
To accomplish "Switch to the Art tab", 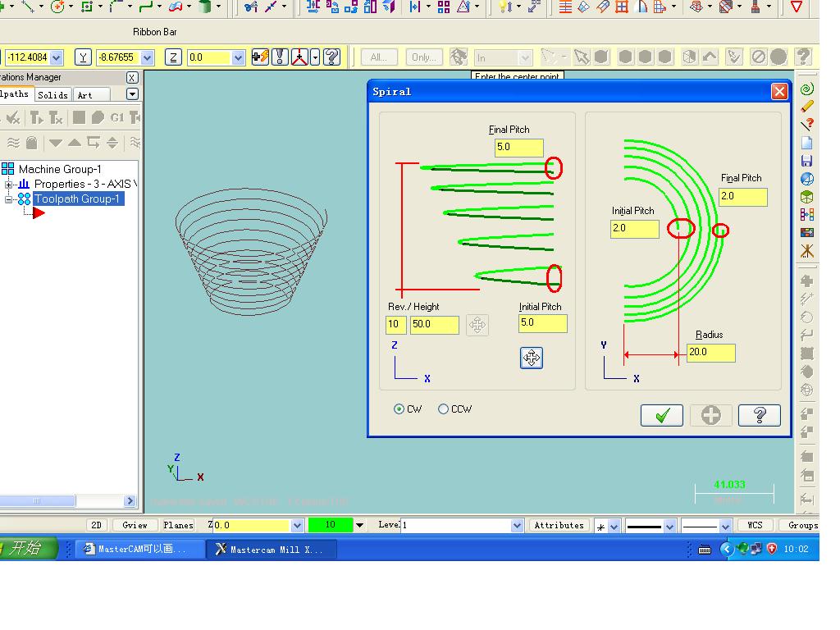I will coord(85,94).
